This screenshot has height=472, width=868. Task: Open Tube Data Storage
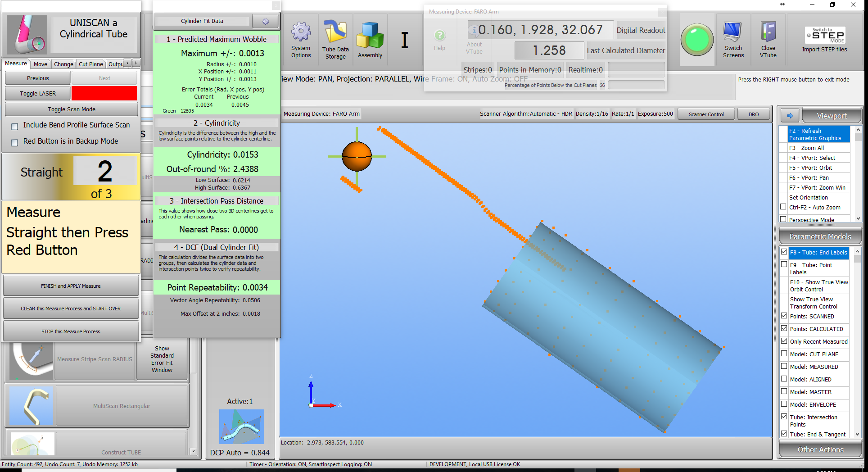click(335, 32)
